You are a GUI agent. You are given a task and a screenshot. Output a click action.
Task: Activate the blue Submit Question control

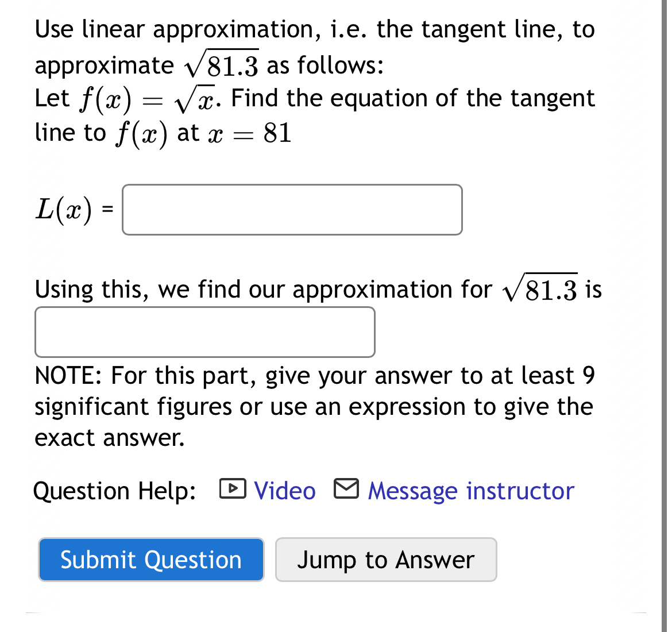coord(151,560)
